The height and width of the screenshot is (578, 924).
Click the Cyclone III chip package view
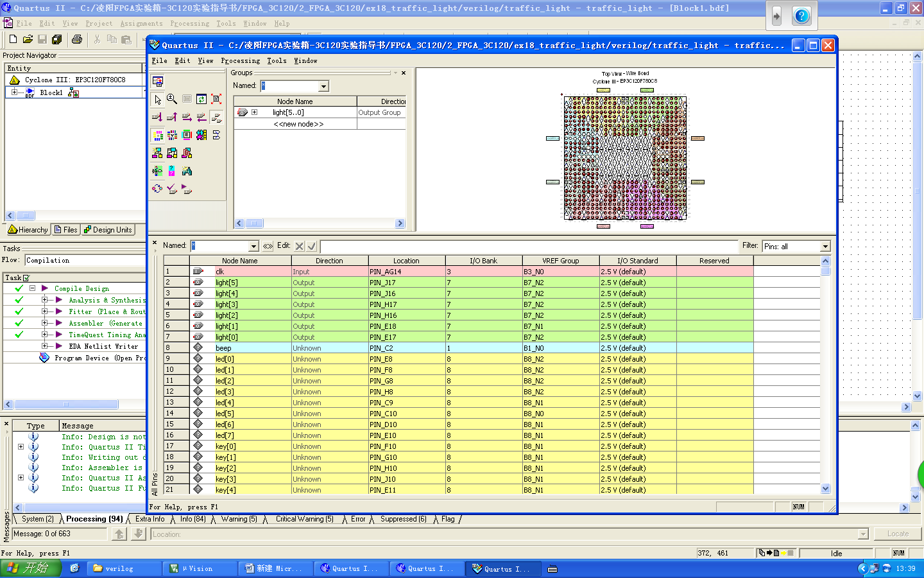625,158
